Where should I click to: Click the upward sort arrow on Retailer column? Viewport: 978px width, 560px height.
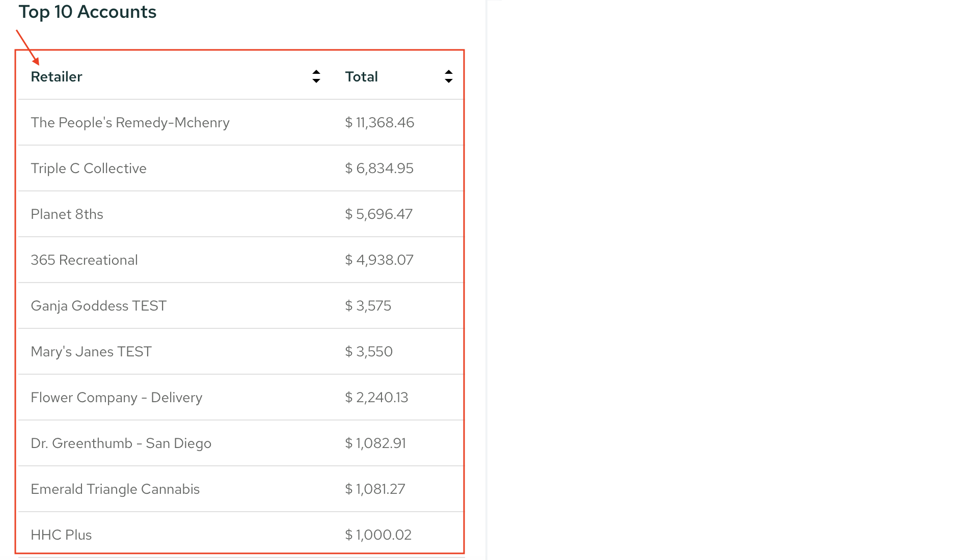316,72
